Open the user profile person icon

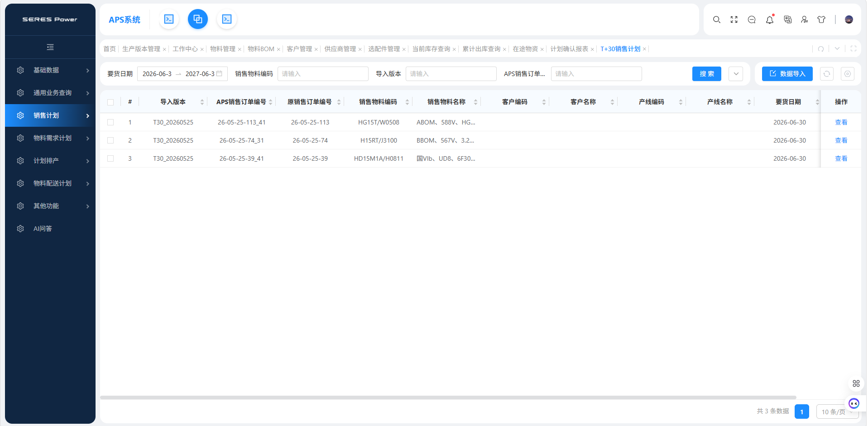point(805,19)
